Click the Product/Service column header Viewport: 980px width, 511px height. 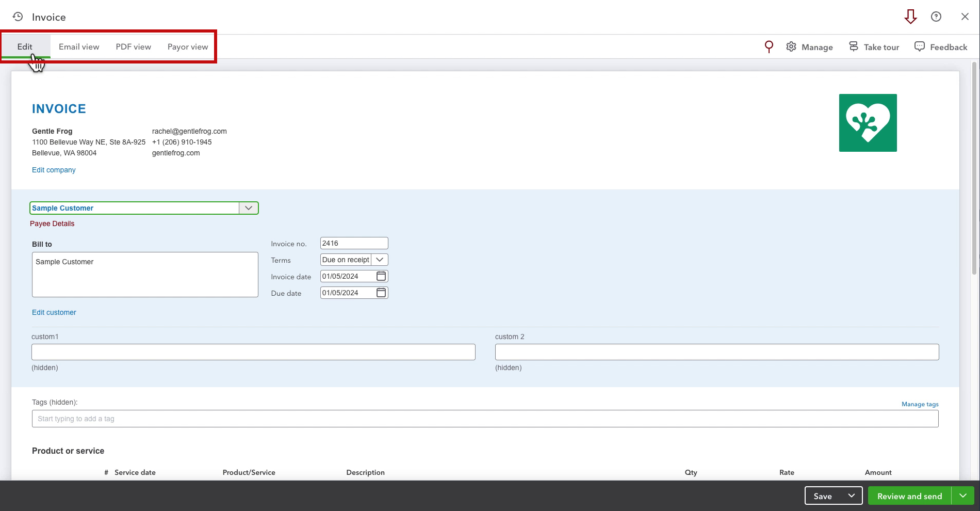click(x=249, y=472)
